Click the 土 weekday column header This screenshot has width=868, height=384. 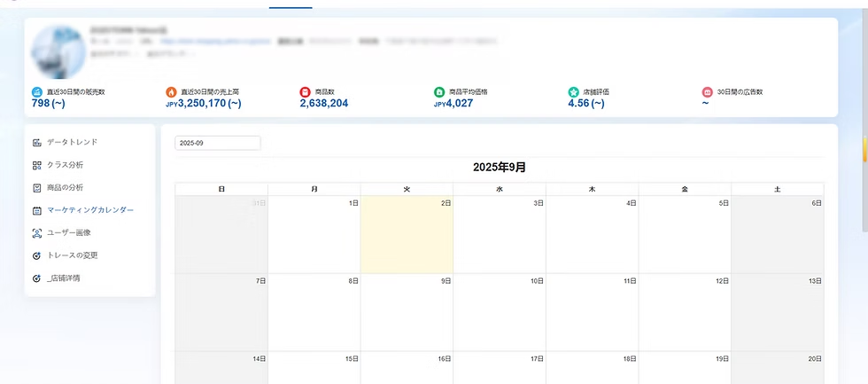[778, 189]
